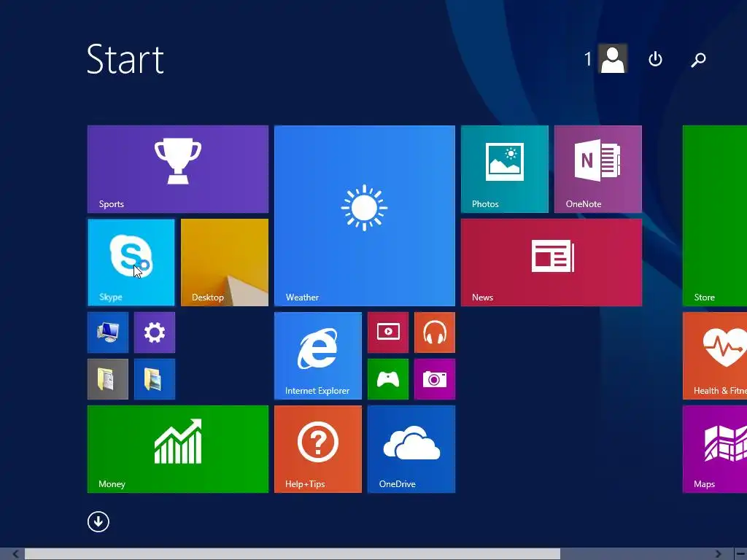Open the Desktop tile
Screen dimensions: 747x560
pyautogui.click(x=225, y=262)
